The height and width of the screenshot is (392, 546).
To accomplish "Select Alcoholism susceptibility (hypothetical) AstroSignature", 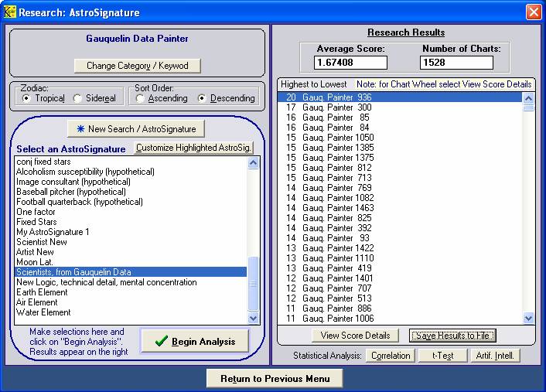I will point(86,172).
